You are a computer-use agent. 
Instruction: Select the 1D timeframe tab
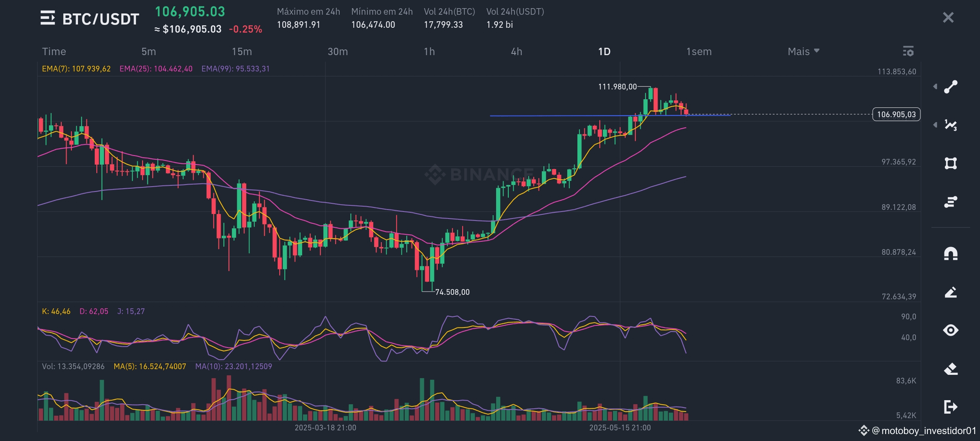604,51
